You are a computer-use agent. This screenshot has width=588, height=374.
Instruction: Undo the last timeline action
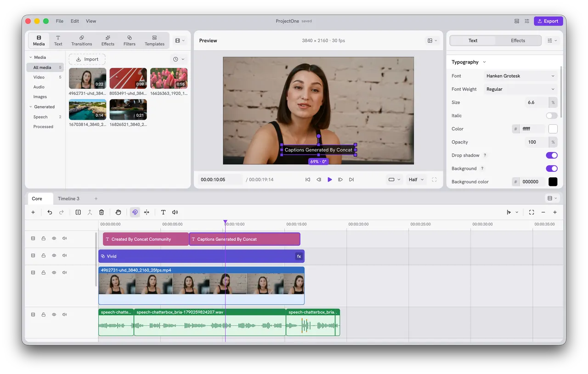(50, 212)
